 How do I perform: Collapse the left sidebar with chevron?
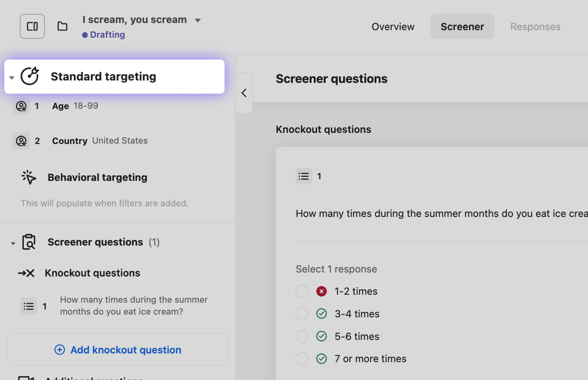244,93
